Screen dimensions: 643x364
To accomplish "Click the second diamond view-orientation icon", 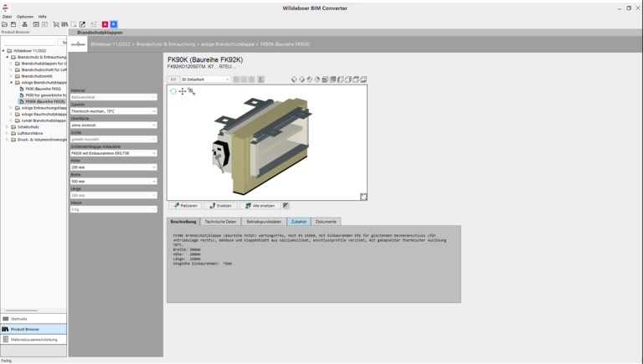I will click(301, 79).
